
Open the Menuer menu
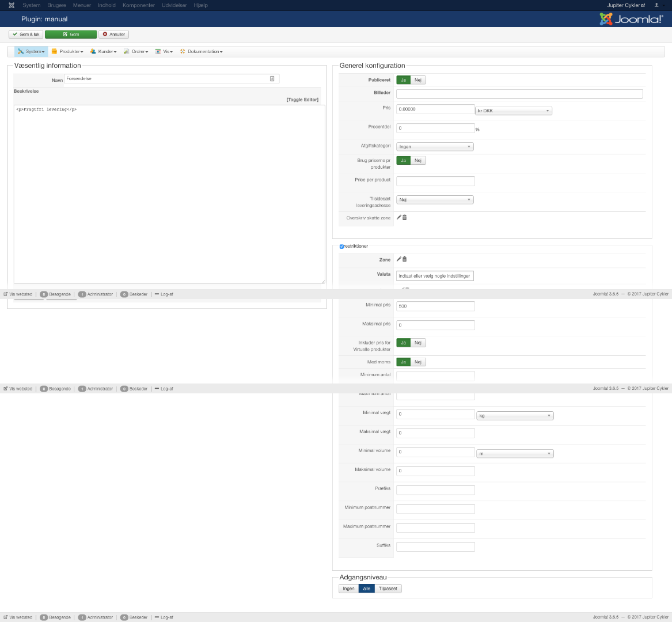(82, 5)
